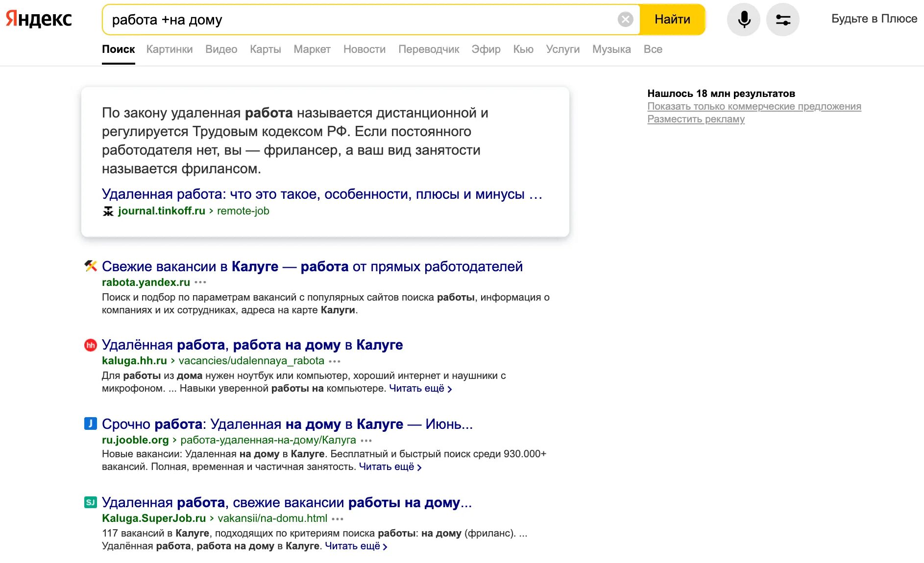Switch to the Музыка tab

(x=611, y=49)
